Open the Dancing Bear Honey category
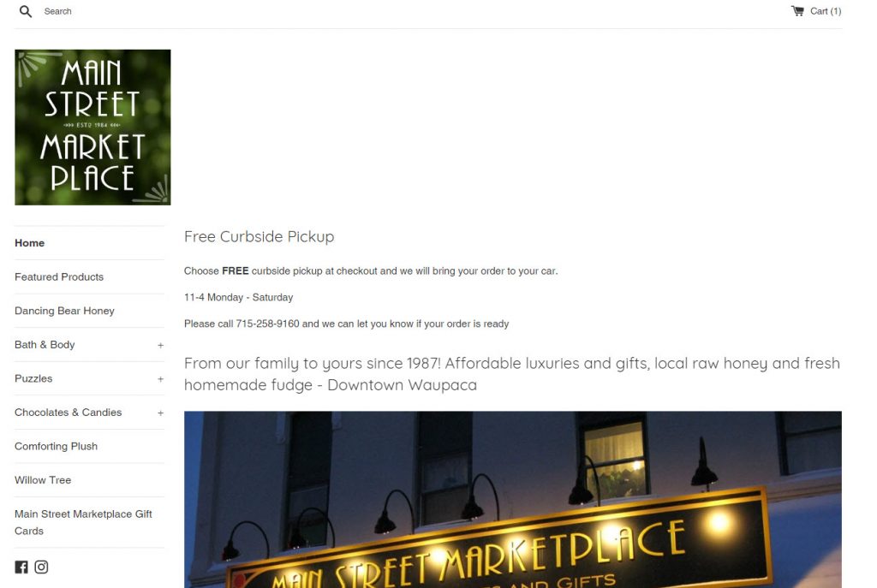 click(x=64, y=311)
